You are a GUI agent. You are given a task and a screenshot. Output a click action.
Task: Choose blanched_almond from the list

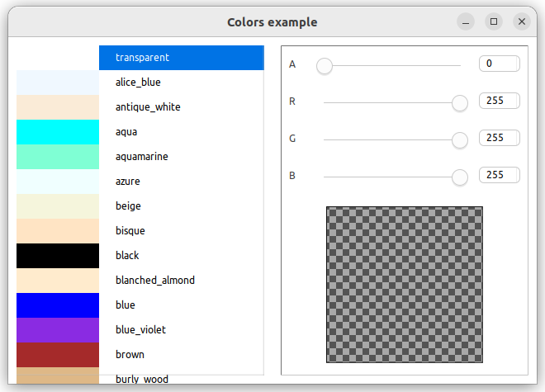pyautogui.click(x=182, y=281)
